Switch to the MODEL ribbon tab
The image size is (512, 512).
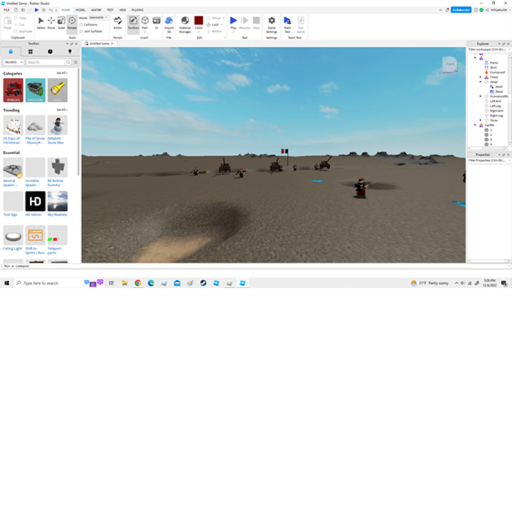(x=80, y=10)
